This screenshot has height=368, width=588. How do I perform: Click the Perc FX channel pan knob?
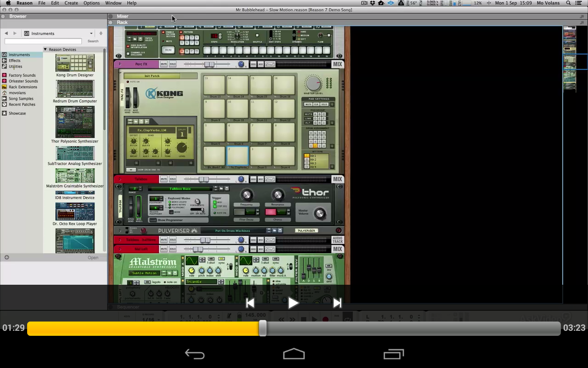pyautogui.click(x=241, y=64)
